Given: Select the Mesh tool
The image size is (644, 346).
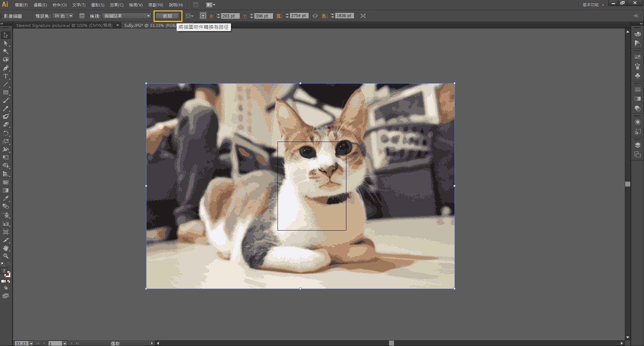Looking at the screenshot, I should [6, 182].
